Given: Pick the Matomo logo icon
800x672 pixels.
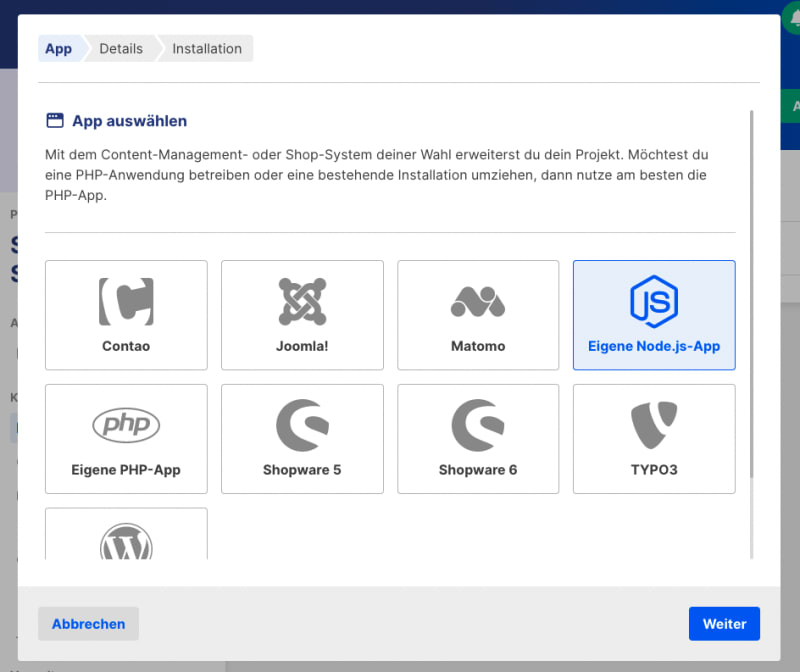Looking at the screenshot, I should tap(478, 302).
